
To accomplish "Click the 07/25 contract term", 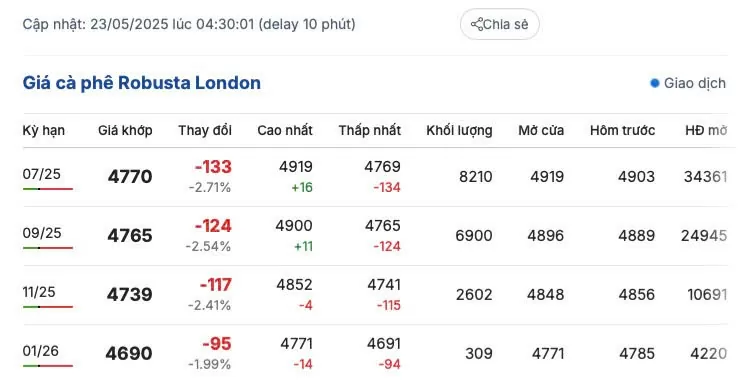I will (42, 174).
